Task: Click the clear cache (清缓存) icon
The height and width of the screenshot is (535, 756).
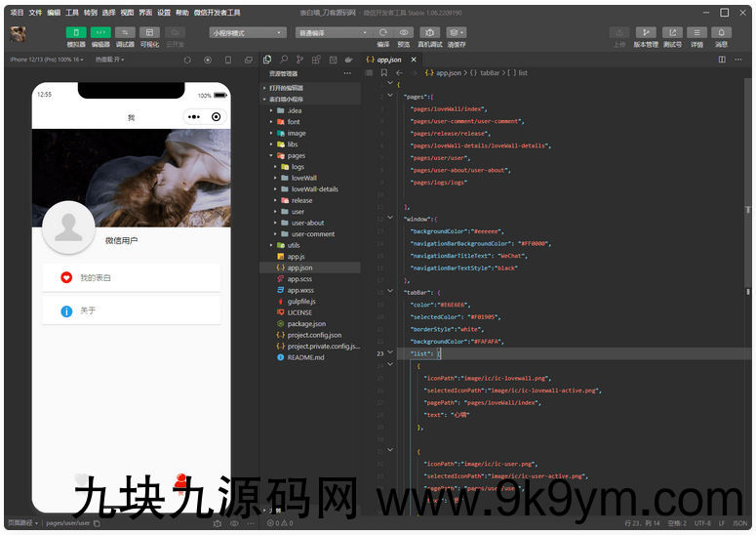Action: coord(456,32)
